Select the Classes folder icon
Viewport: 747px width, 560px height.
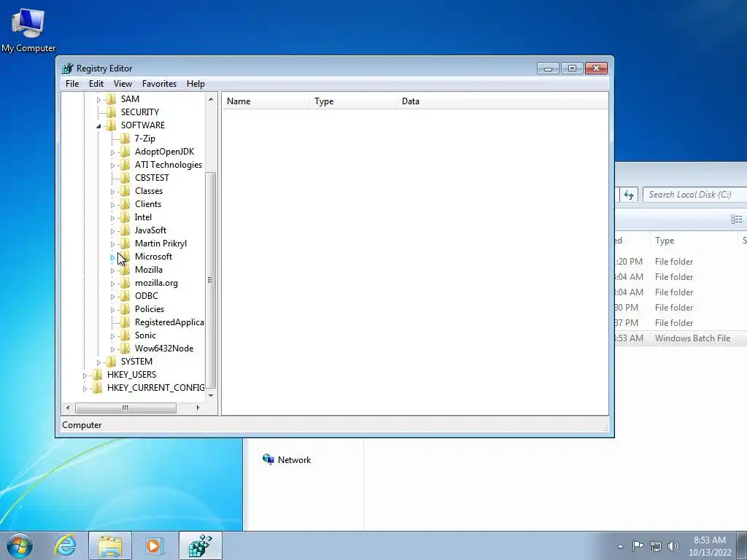pyautogui.click(x=125, y=191)
